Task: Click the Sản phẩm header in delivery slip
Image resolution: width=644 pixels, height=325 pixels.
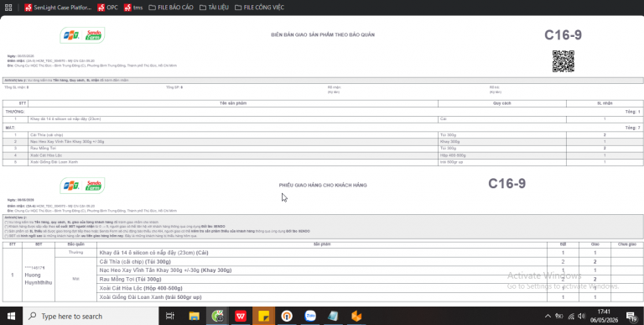Action: tap(322, 244)
